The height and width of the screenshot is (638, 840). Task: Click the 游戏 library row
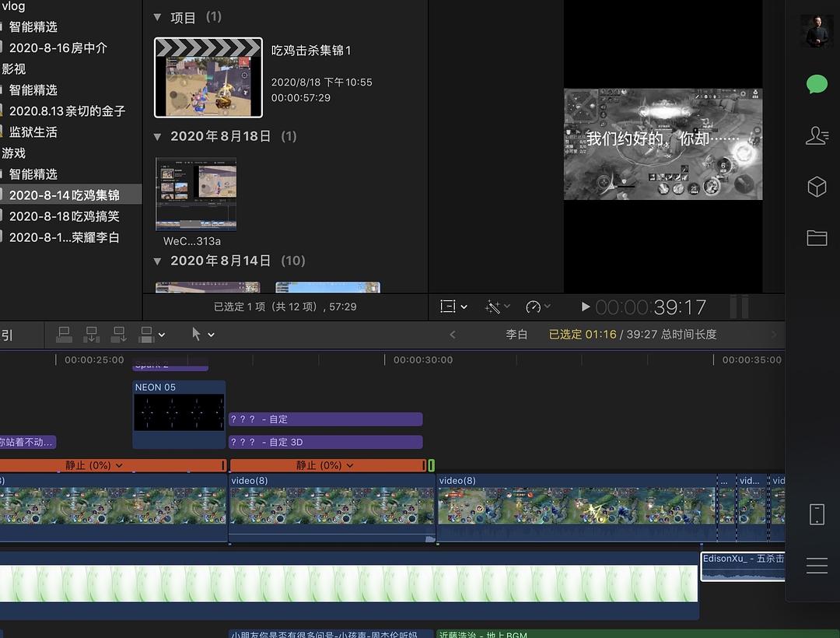tap(14, 153)
